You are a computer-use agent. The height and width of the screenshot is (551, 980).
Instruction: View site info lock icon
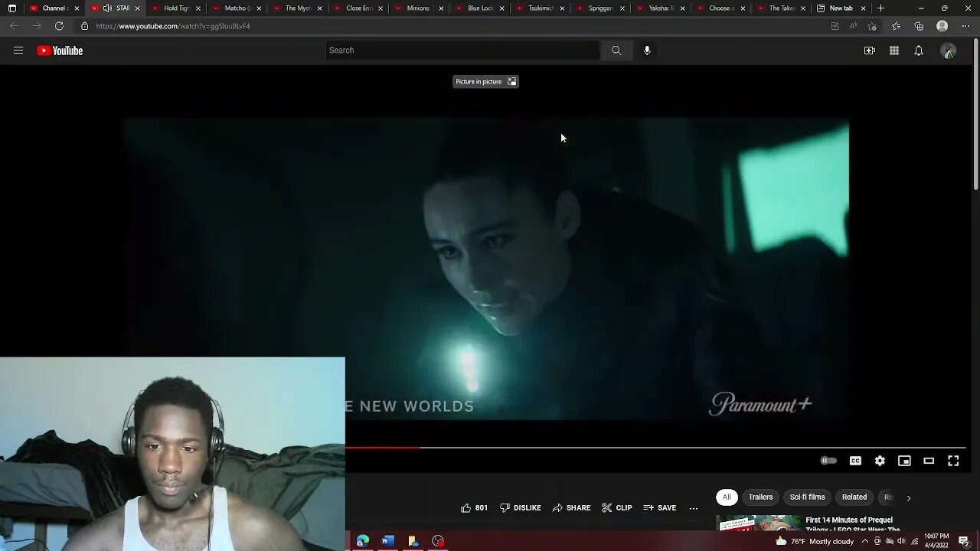click(84, 26)
